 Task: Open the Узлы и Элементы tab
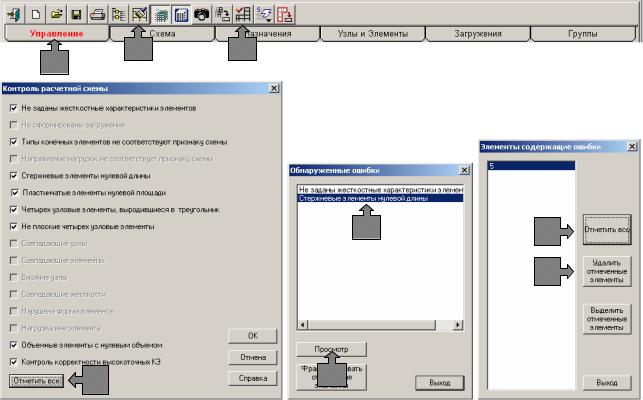pyautogui.click(x=373, y=34)
